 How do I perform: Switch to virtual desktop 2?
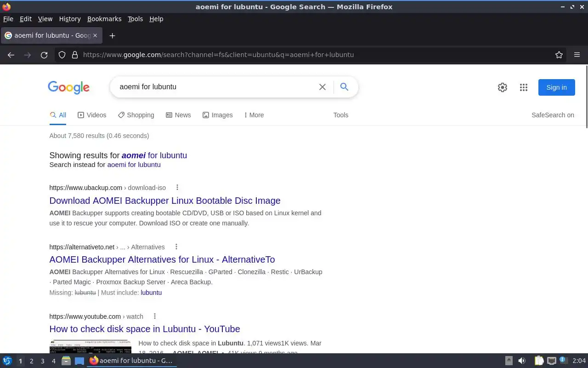point(31,361)
